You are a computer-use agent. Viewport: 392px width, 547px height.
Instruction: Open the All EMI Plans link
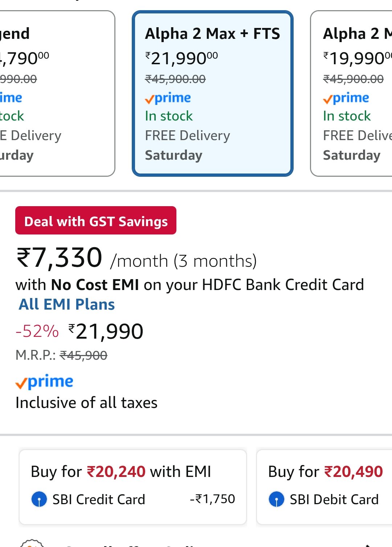(67, 305)
